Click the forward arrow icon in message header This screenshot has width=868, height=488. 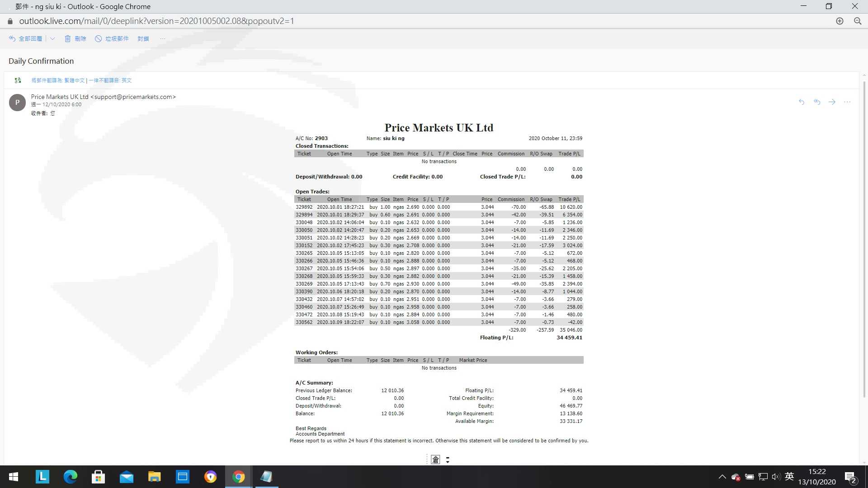tap(832, 102)
